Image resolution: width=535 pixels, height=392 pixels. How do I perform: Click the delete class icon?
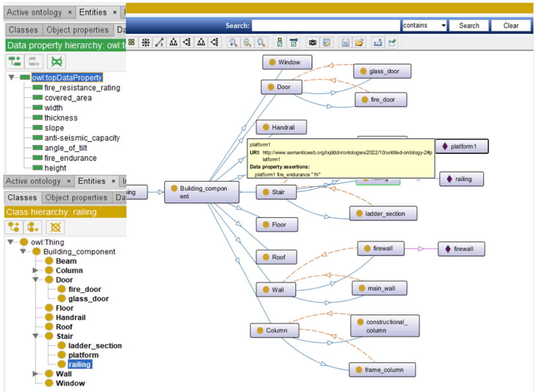[55, 227]
